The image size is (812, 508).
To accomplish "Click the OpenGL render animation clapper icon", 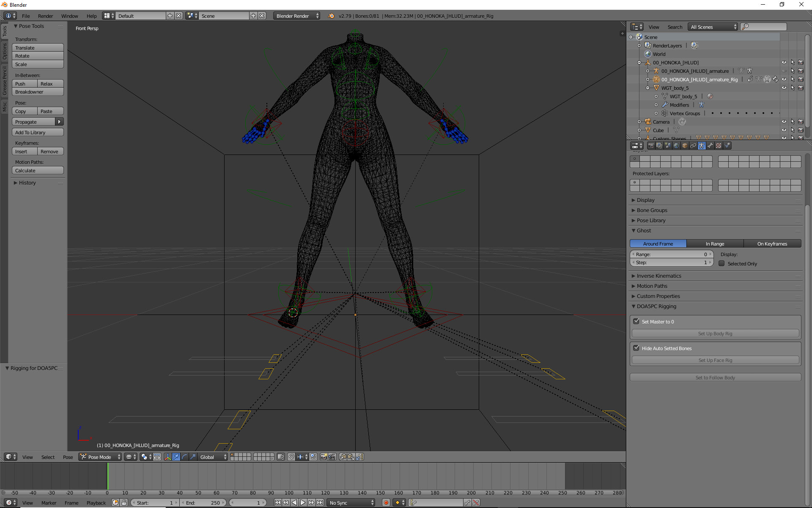I will click(332, 457).
